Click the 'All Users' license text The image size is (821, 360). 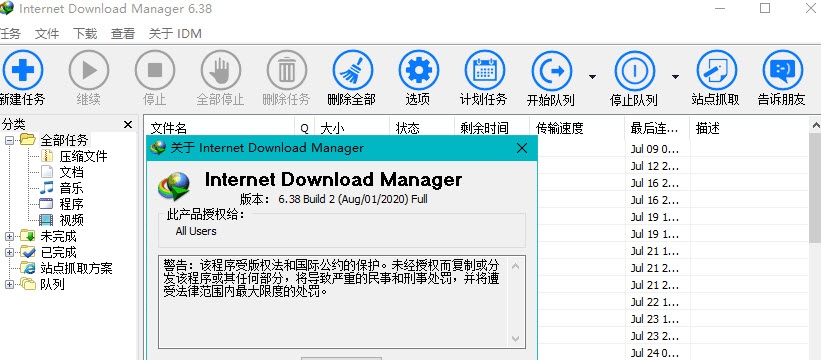196,231
